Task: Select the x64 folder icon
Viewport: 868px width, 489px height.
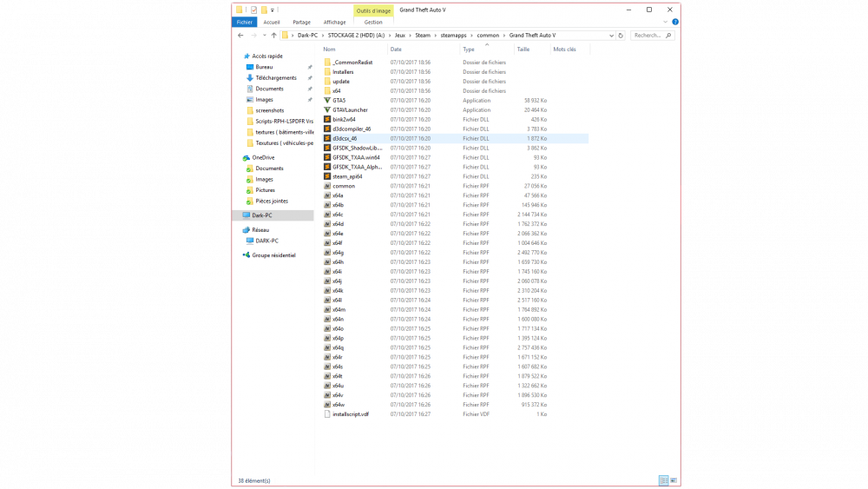Action: coord(327,91)
